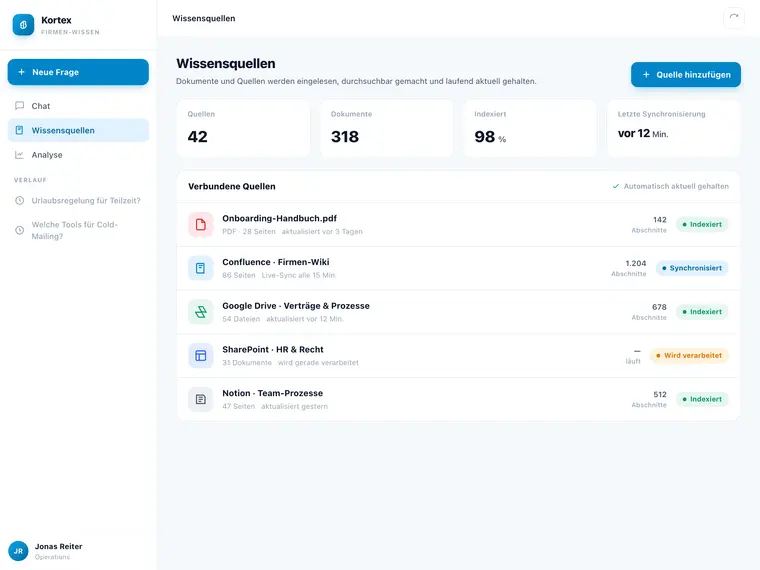Click Indexiert badge for Notion row
This screenshot has width=760, height=570.
tap(702, 399)
